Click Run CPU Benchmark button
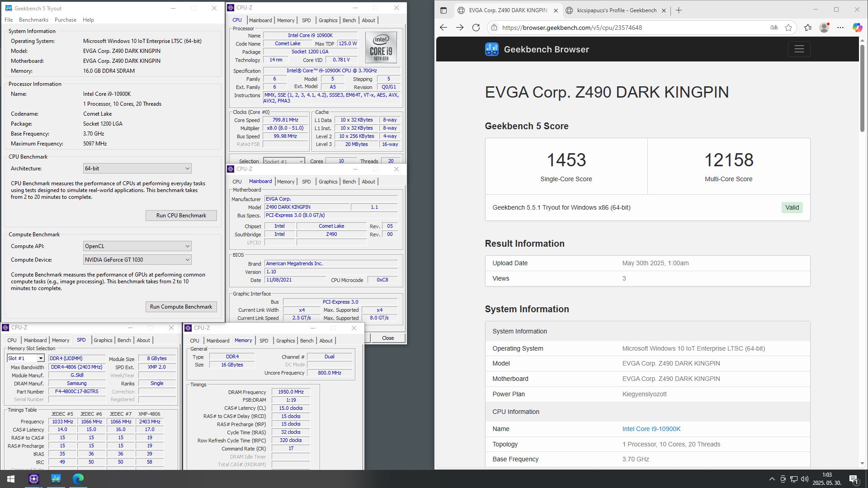Viewport: 868px width, 488px height. pos(181,216)
